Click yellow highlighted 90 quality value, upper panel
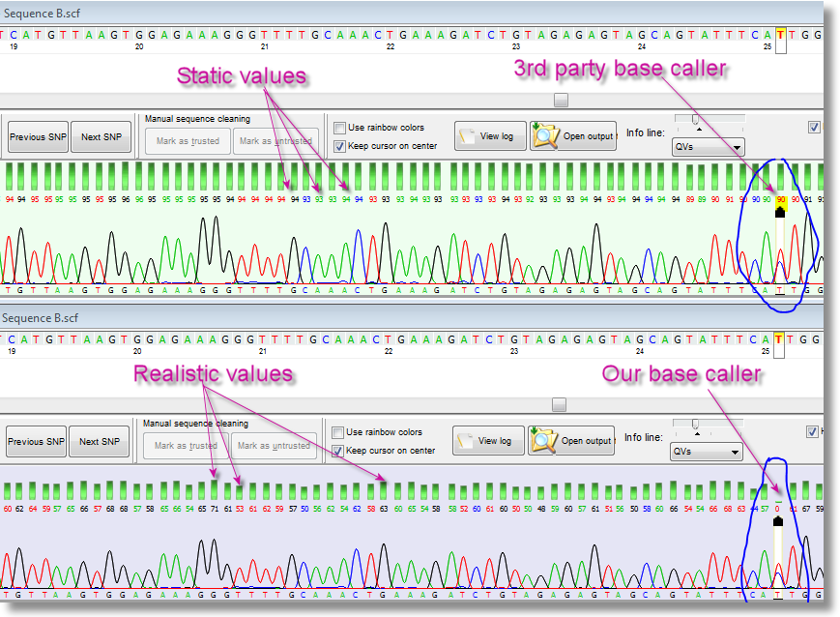Viewport: 840px width, 617px height. coord(780,199)
